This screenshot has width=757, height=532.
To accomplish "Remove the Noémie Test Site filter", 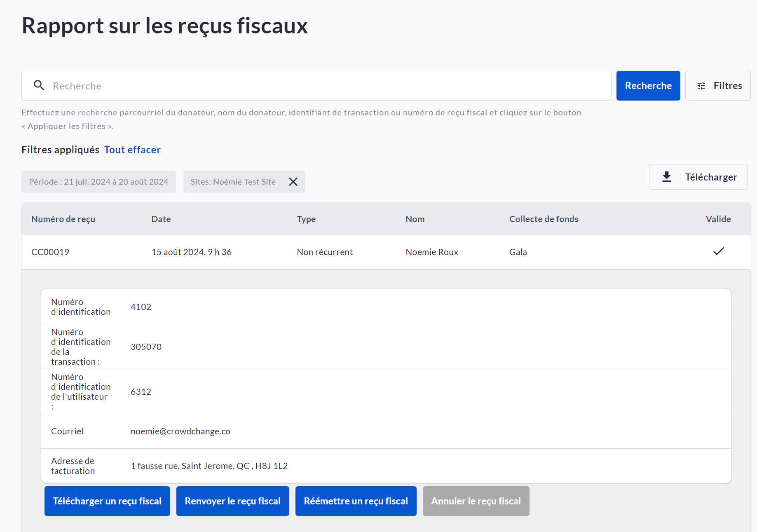I will tap(293, 182).
